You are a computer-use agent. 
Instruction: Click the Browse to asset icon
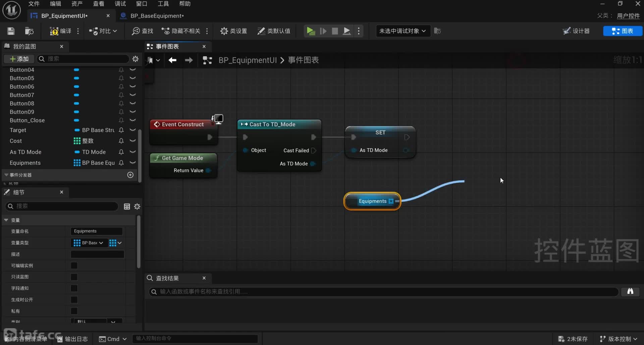[x=29, y=31]
